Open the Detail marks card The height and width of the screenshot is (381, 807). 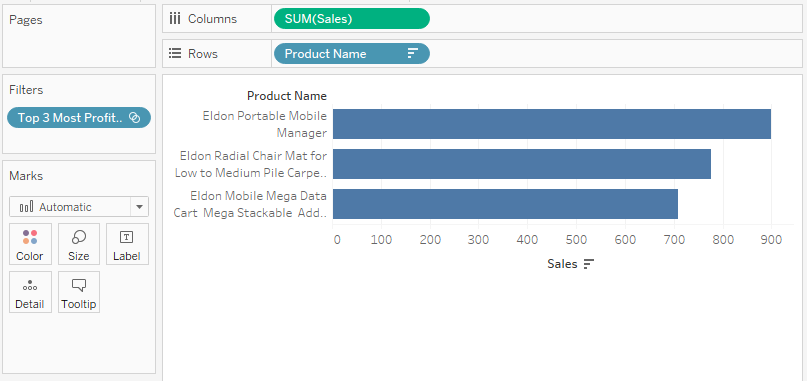(30, 292)
